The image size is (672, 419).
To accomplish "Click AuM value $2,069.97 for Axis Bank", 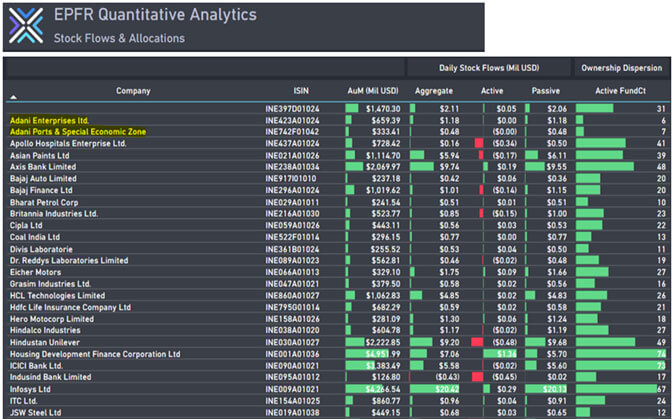I will pyautogui.click(x=383, y=167).
